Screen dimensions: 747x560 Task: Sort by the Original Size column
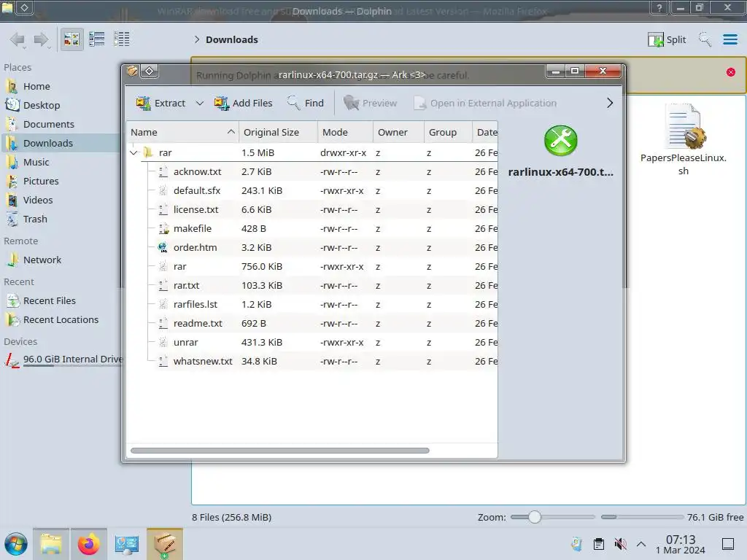click(x=278, y=132)
